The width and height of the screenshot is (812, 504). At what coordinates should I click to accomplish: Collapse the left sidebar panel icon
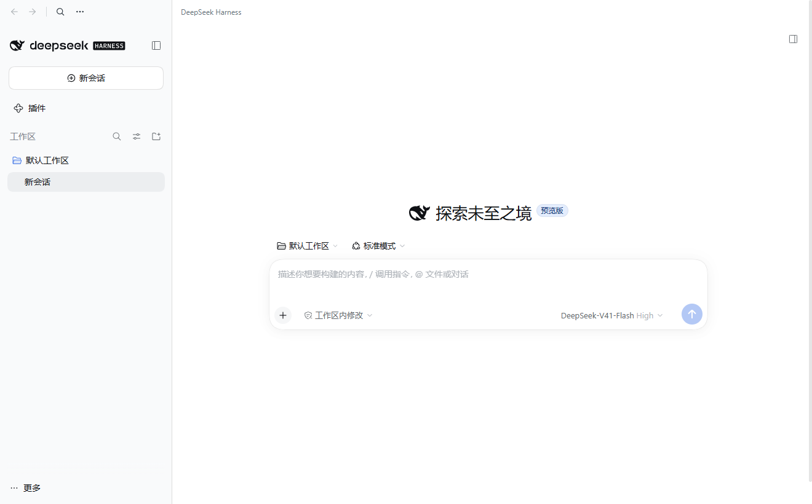pyautogui.click(x=156, y=45)
